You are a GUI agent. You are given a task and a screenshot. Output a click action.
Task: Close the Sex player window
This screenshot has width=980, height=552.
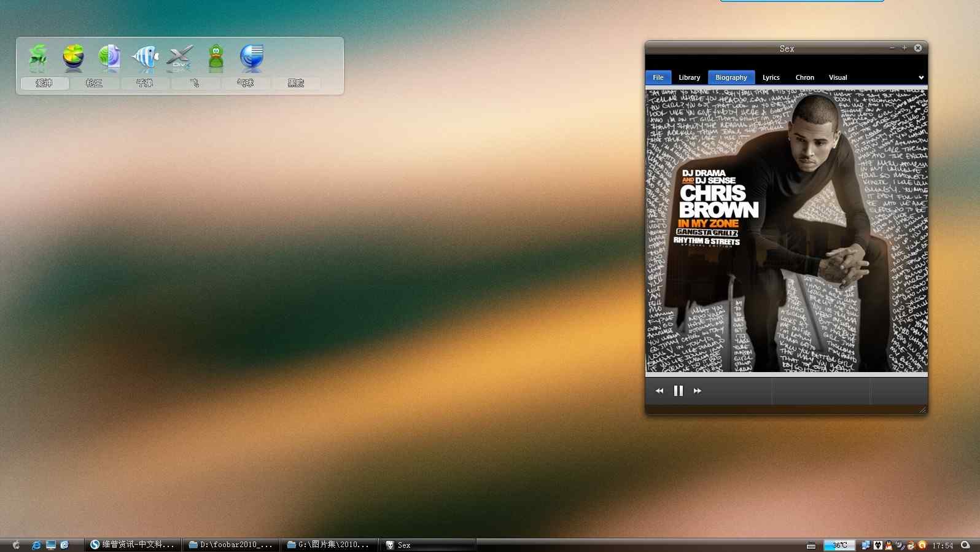tap(918, 48)
